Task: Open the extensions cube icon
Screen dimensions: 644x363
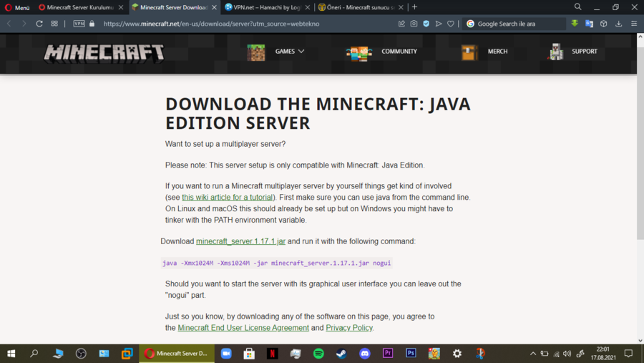Action: point(604,24)
